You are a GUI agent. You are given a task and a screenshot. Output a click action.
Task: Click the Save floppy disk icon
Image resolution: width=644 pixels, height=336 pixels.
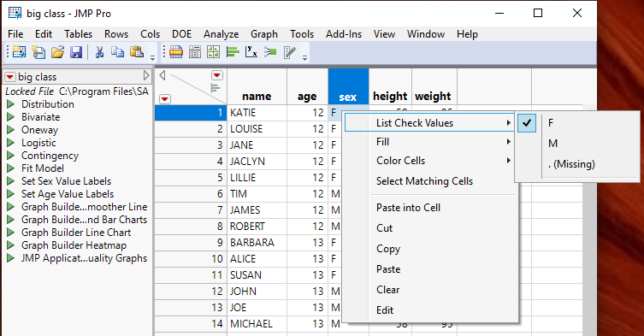click(x=76, y=52)
